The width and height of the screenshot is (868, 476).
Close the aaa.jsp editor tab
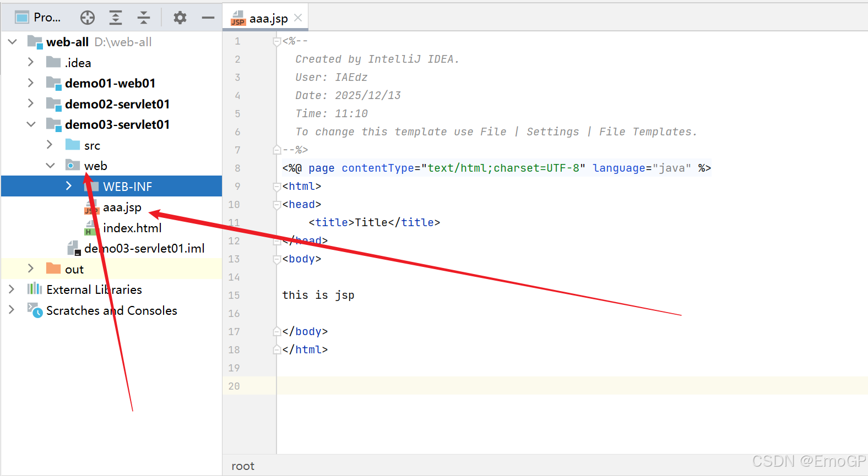298,18
